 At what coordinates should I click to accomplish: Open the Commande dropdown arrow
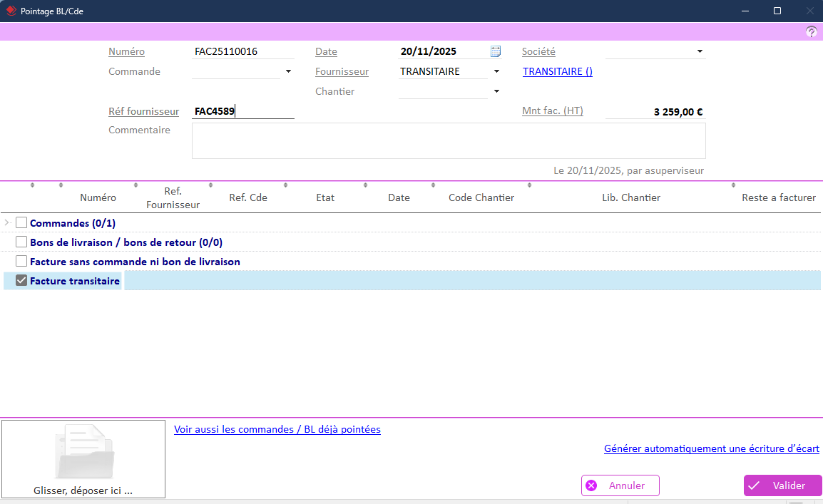(x=288, y=71)
